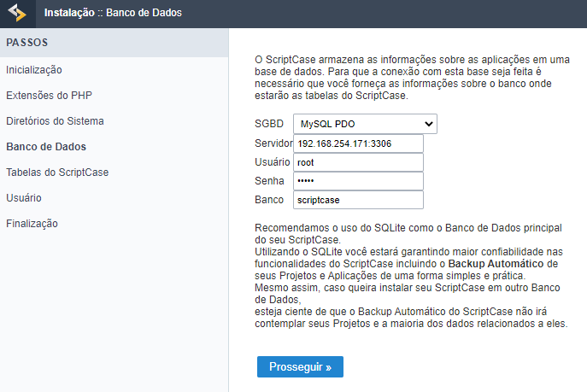Select the Inicialização step

(x=34, y=70)
